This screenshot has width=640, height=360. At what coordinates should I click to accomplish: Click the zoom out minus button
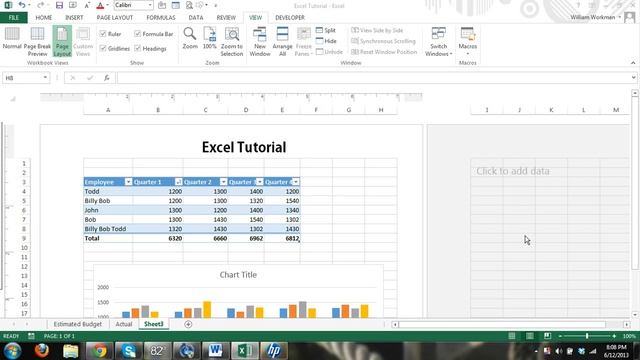coord(560,336)
